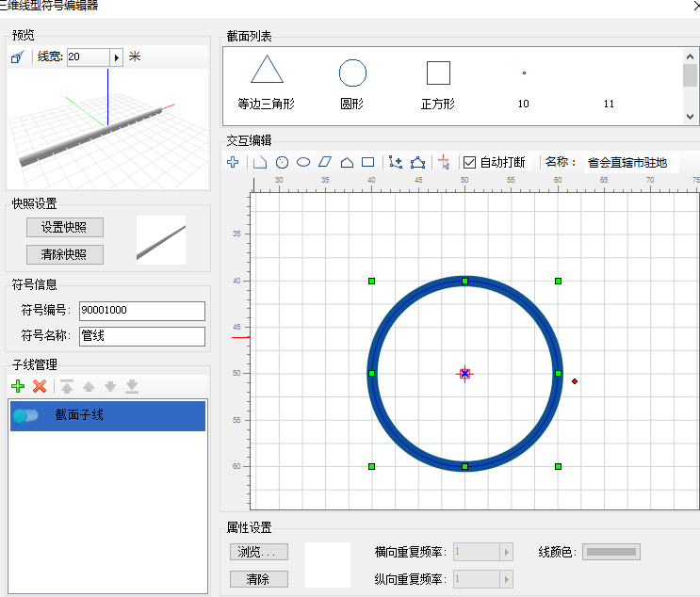This screenshot has width=700, height=597.
Task: Click the 截面列表 scroll up arrow
Action: [690, 56]
